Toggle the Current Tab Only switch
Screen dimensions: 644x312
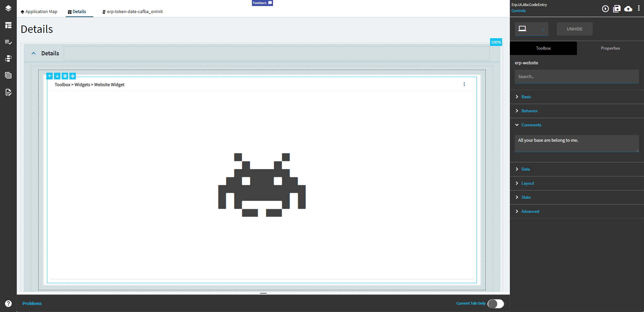[496, 304]
